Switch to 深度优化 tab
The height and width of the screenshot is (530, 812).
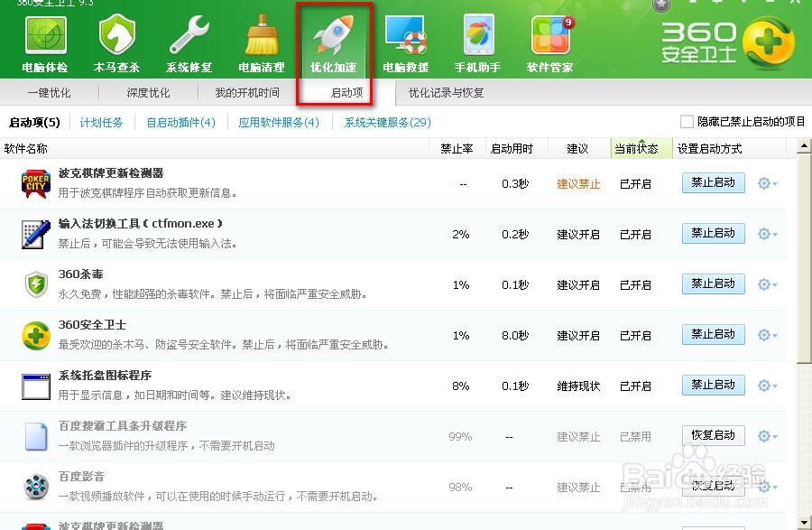[148, 93]
